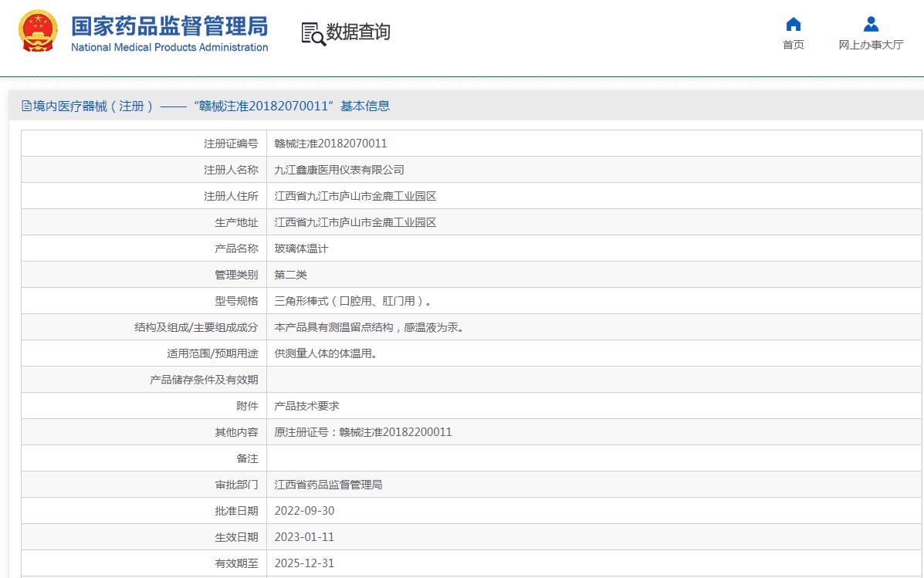Click the 型号规格 label
924x578 pixels.
236,301
